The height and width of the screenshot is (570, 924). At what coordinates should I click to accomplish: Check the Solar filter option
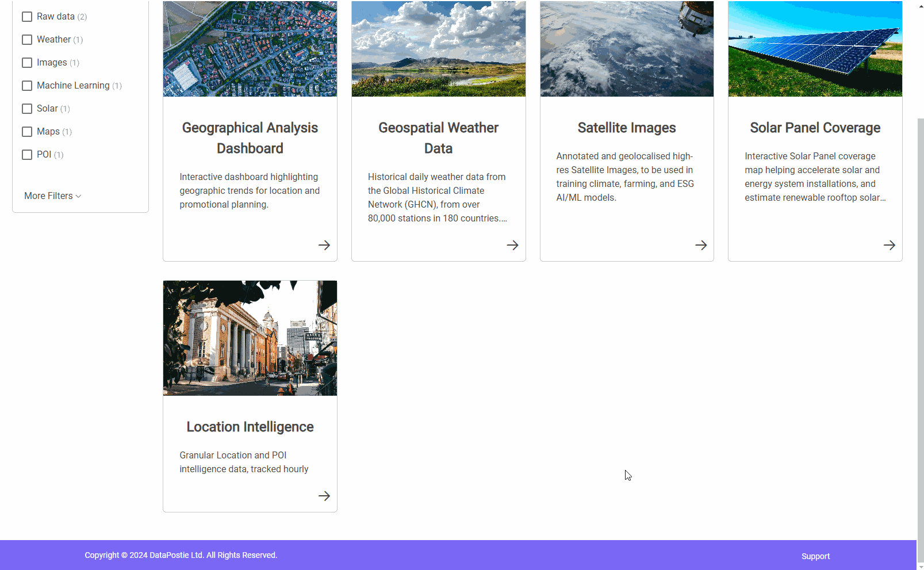[27, 108]
